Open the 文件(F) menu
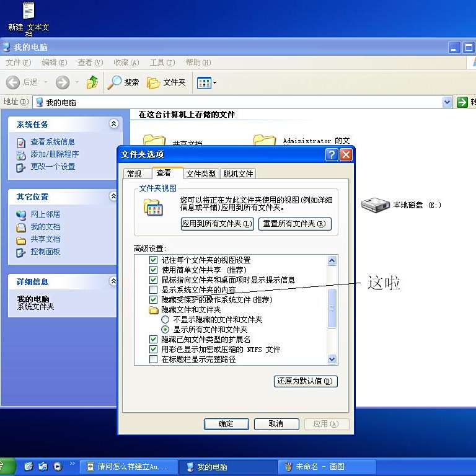Screen dimensions: 476x476 [x=19, y=63]
